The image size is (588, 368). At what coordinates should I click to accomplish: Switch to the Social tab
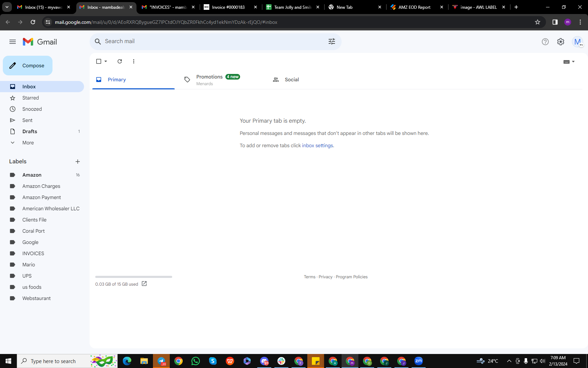click(x=310, y=80)
